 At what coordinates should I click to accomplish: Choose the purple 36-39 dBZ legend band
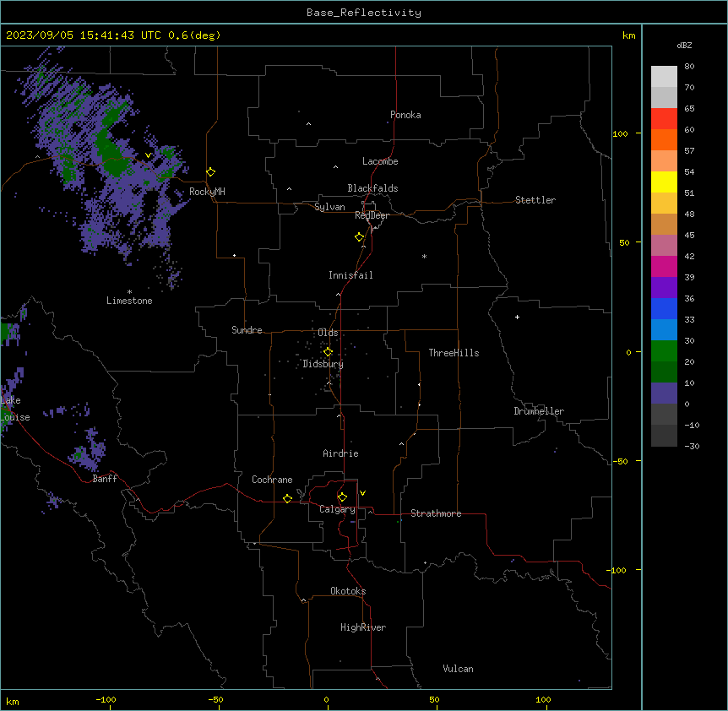coord(664,287)
